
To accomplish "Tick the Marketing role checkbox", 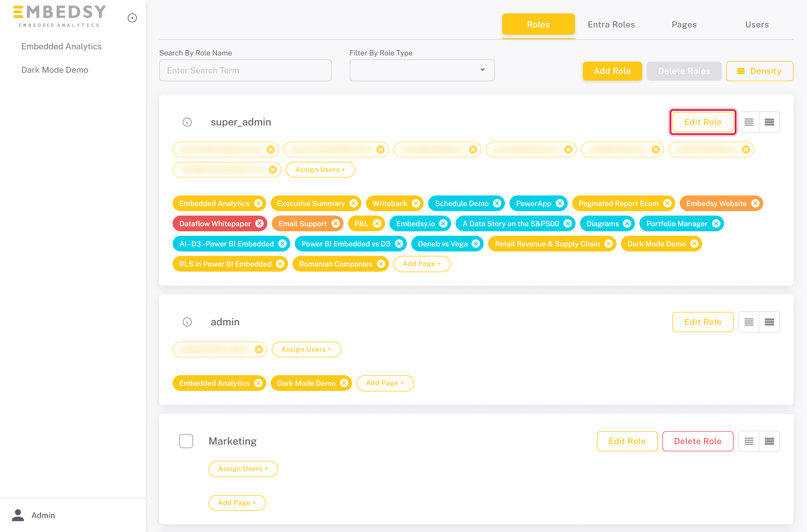I will (186, 441).
